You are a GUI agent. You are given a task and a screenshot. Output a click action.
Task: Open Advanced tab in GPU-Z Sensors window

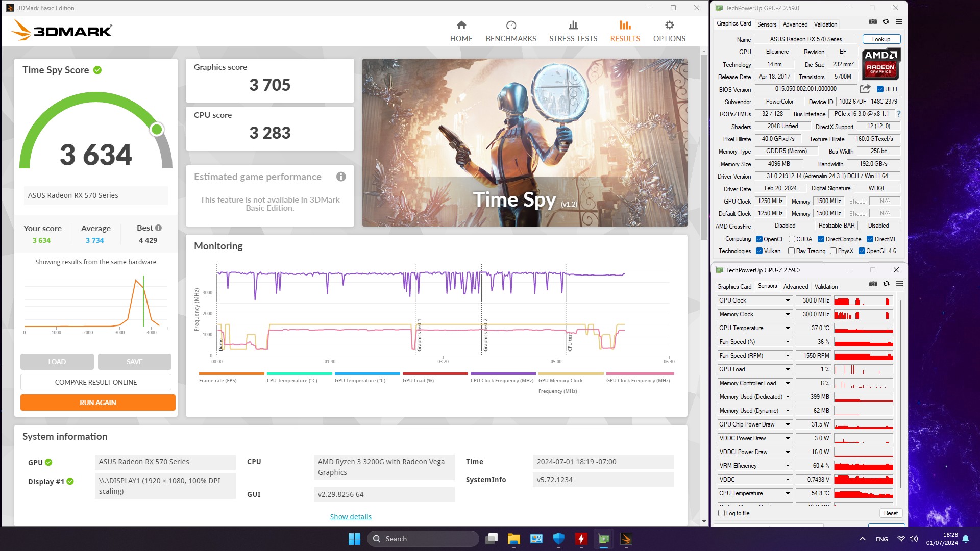point(796,287)
